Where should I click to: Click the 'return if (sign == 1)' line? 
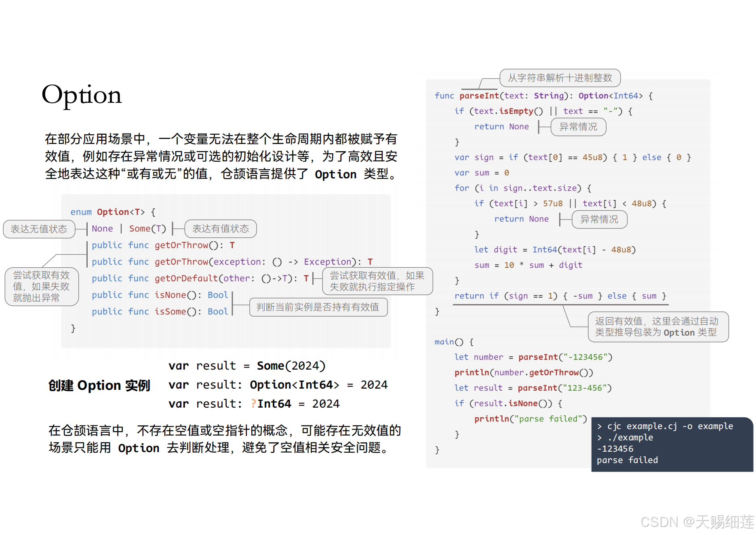(x=560, y=296)
